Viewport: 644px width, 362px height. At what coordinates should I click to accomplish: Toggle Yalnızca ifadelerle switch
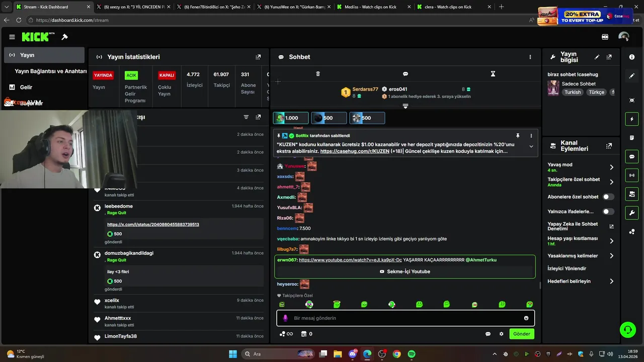[608, 212]
